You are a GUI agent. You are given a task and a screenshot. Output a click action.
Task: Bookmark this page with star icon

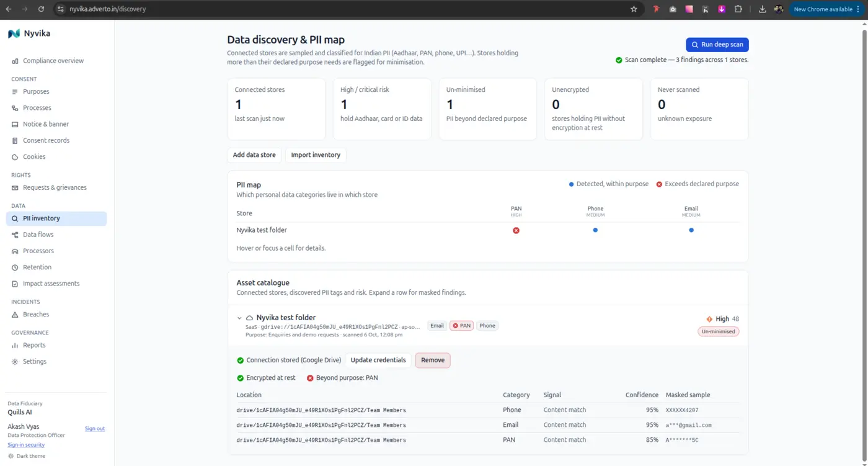[x=634, y=9]
